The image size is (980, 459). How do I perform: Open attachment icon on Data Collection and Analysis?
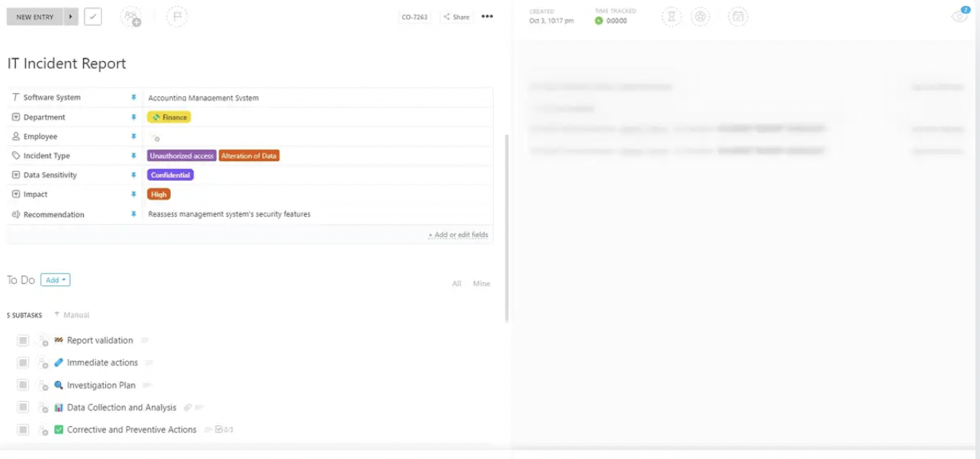pos(187,408)
